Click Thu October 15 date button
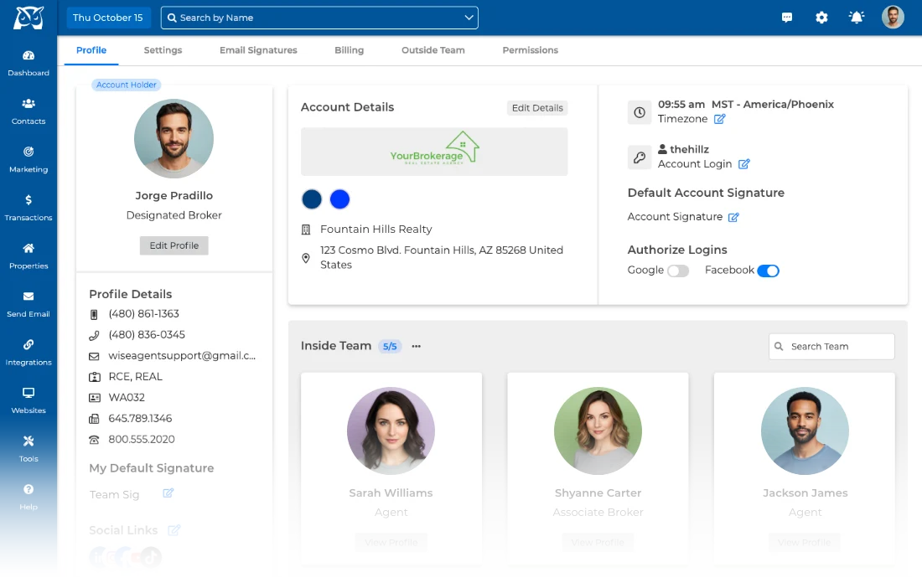The image size is (922, 588). click(108, 18)
